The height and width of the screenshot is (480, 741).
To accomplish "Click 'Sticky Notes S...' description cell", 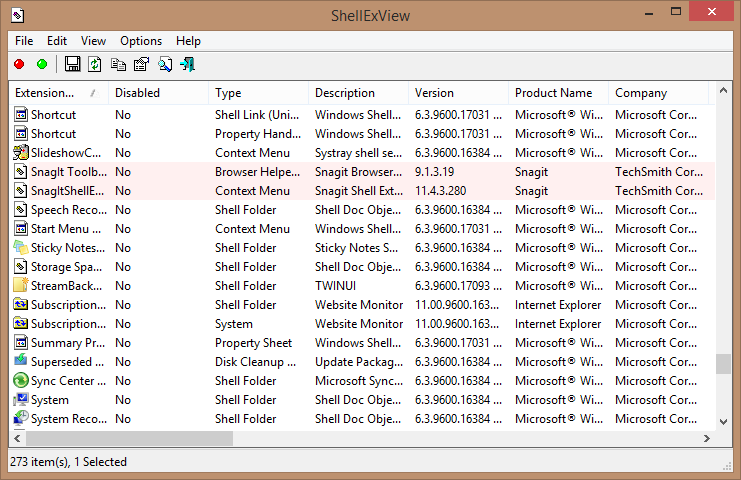I will (x=357, y=248).
